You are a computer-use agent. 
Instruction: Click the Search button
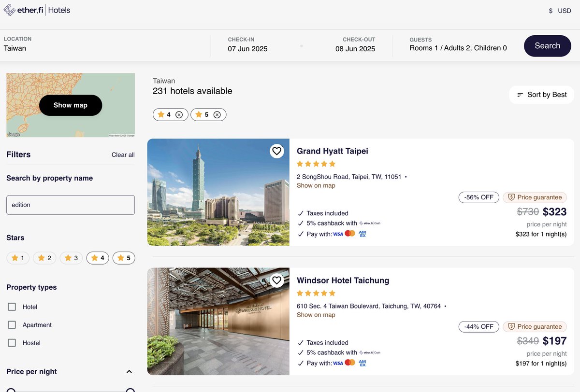(x=548, y=46)
